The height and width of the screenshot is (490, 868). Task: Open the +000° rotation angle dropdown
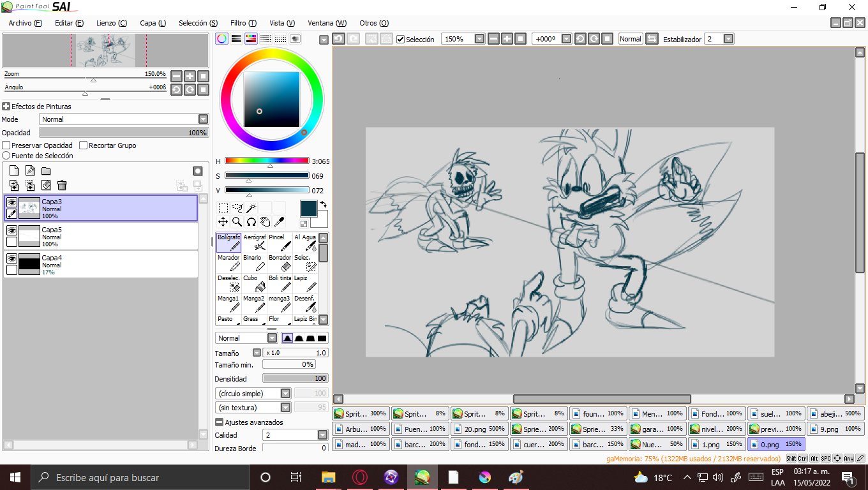(567, 39)
